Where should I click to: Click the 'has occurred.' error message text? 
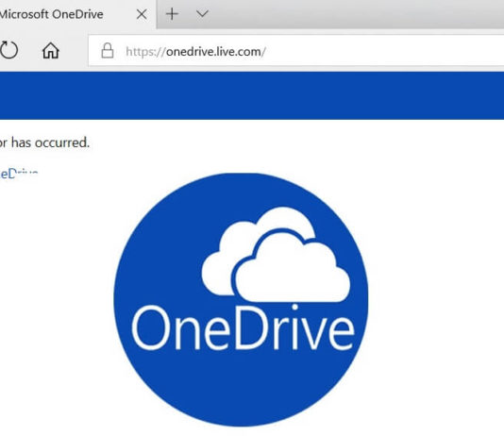pos(50,143)
